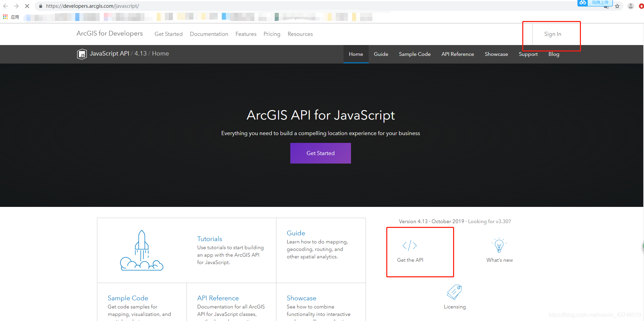
Task: Open the Get Started top menu
Action: tap(169, 34)
